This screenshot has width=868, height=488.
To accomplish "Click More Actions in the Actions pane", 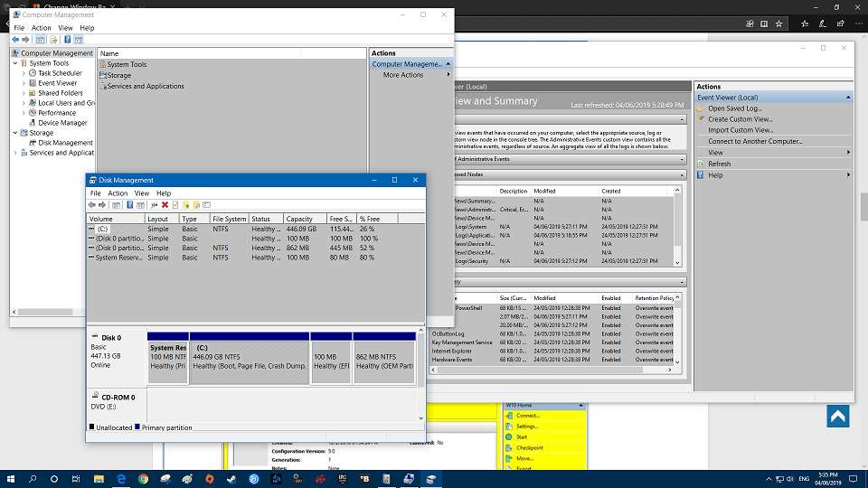I will coord(403,75).
